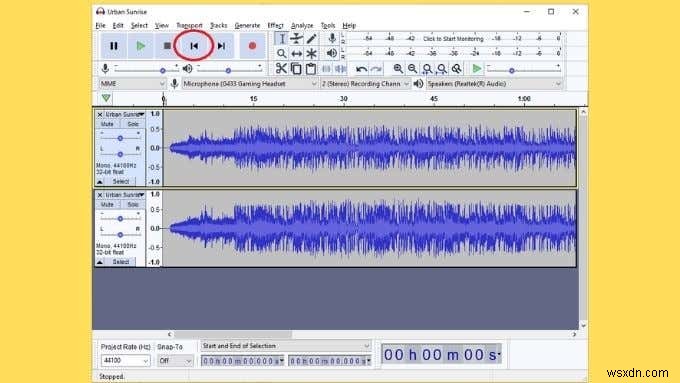Click Skip to Start button
The image size is (680, 383).
(194, 46)
